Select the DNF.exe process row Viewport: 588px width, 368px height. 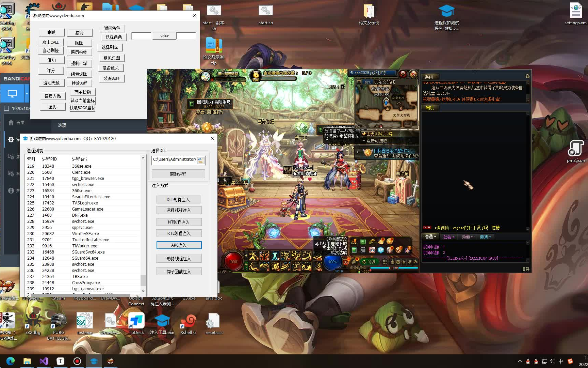coord(83,215)
